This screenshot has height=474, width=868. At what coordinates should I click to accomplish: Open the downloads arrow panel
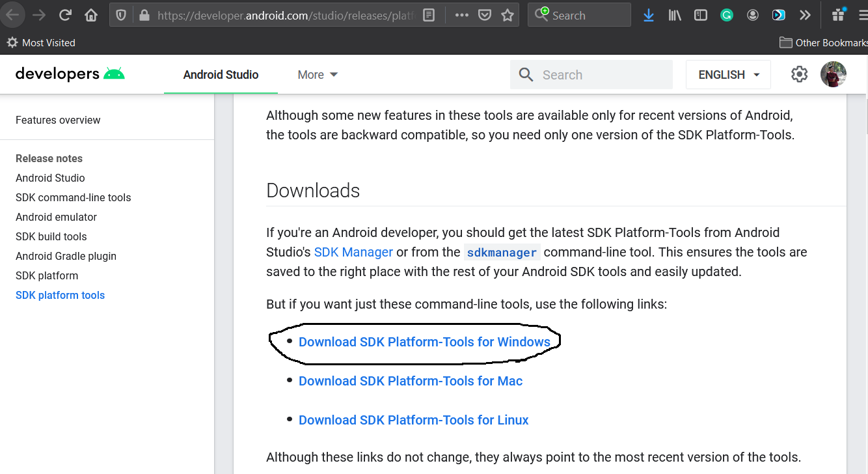pos(648,15)
